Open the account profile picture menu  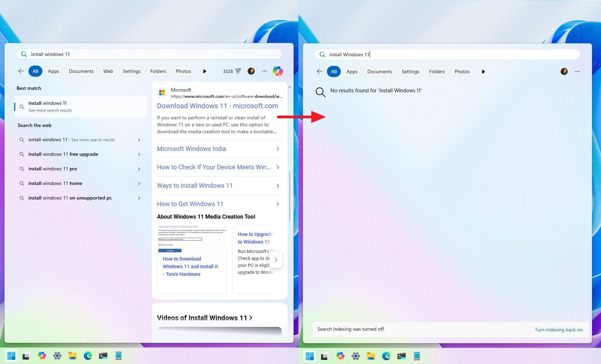pyautogui.click(x=251, y=71)
